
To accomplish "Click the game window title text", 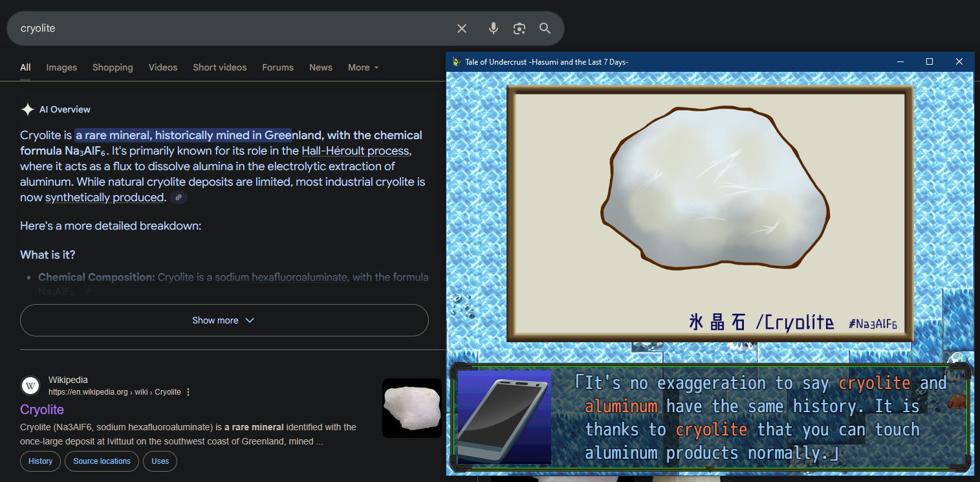I will pos(547,62).
